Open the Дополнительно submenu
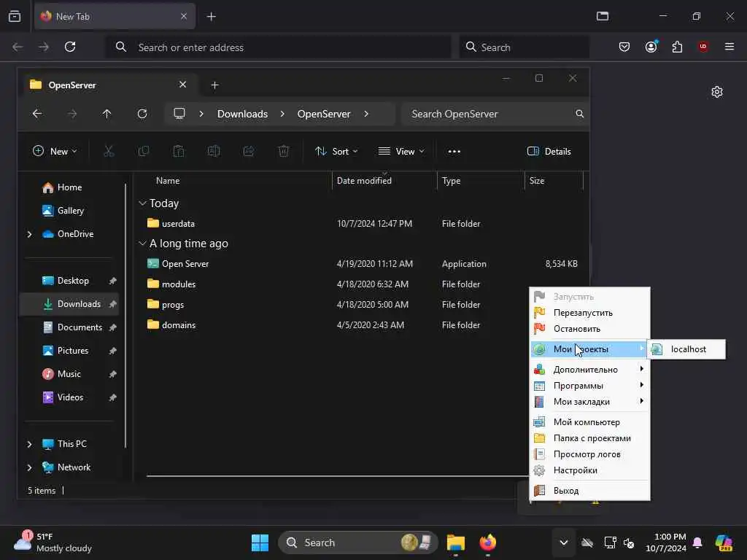 click(x=589, y=370)
